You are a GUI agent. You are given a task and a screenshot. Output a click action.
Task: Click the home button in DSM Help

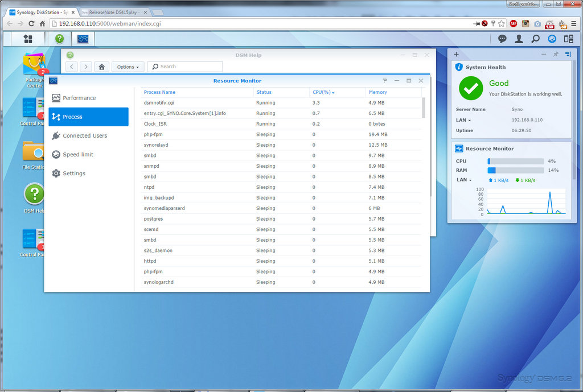point(101,67)
